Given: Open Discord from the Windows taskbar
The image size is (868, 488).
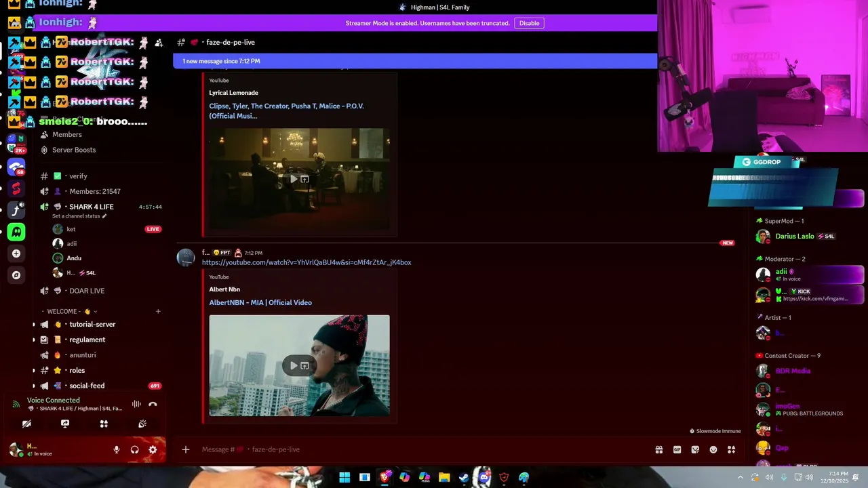Looking at the screenshot, I should [x=484, y=477].
